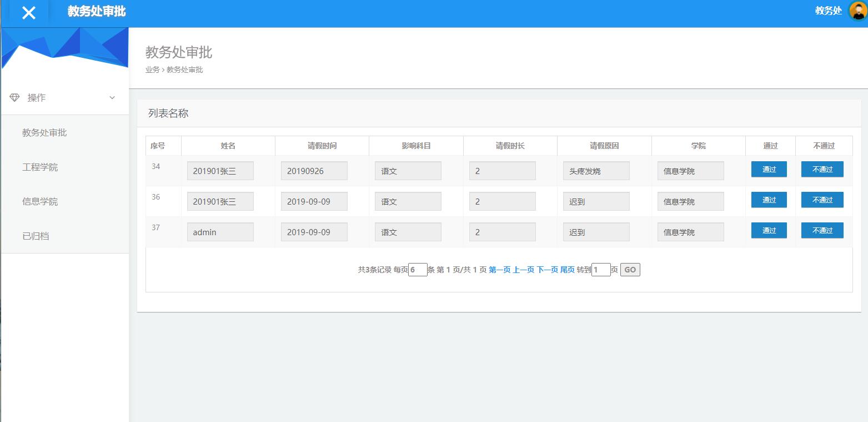
Task: Collapse the 操作 section using its chevron
Action: tap(113, 97)
